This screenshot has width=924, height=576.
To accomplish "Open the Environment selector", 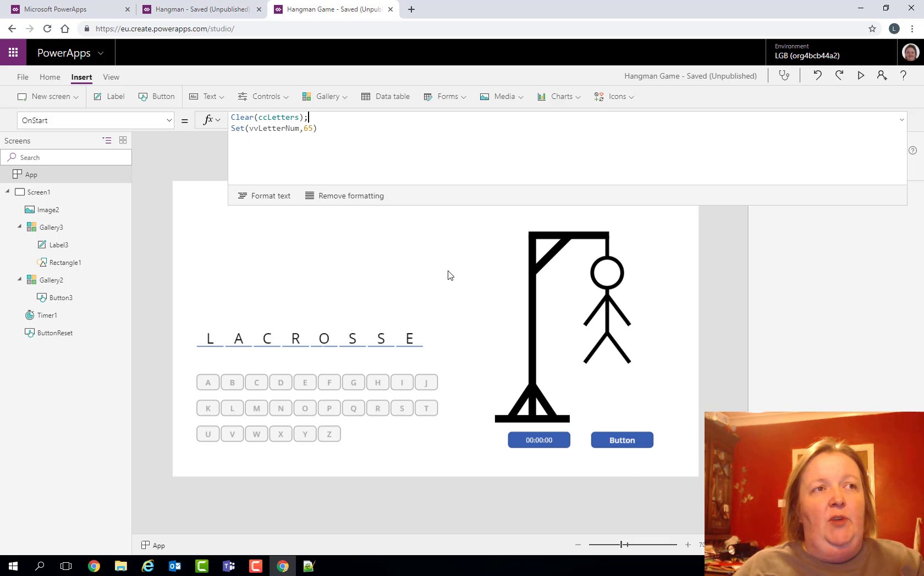I will [831, 52].
